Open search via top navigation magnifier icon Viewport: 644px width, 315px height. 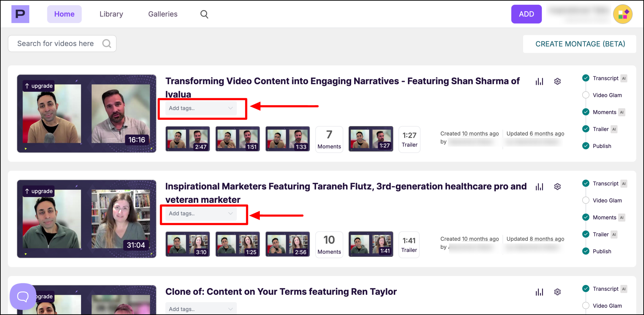[x=204, y=14]
